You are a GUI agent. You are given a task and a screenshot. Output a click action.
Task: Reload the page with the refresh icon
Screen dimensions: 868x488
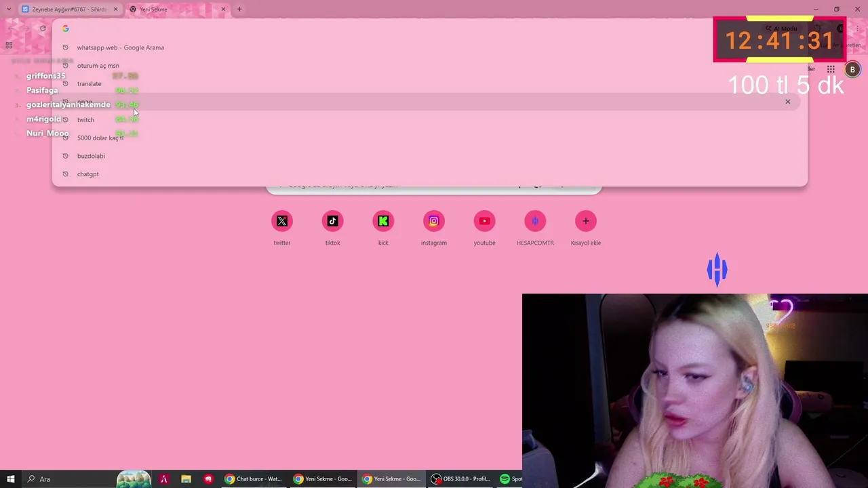tap(43, 28)
